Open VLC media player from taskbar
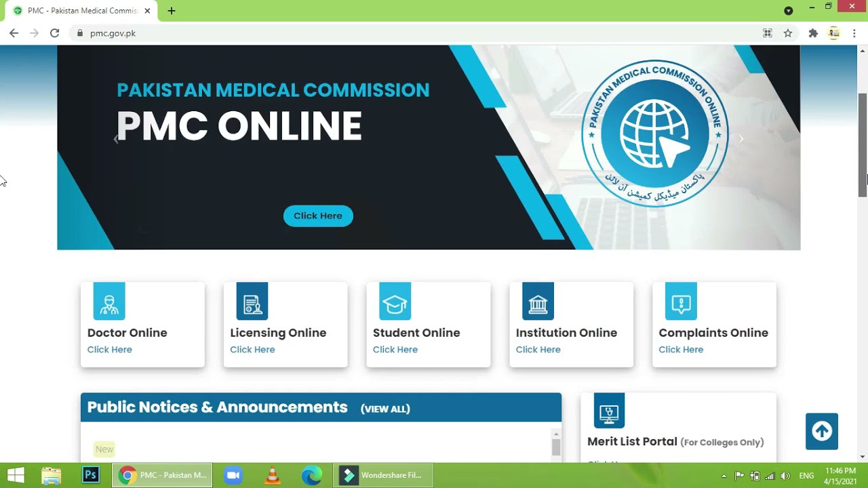This screenshot has height=488, width=868. pos(273,475)
